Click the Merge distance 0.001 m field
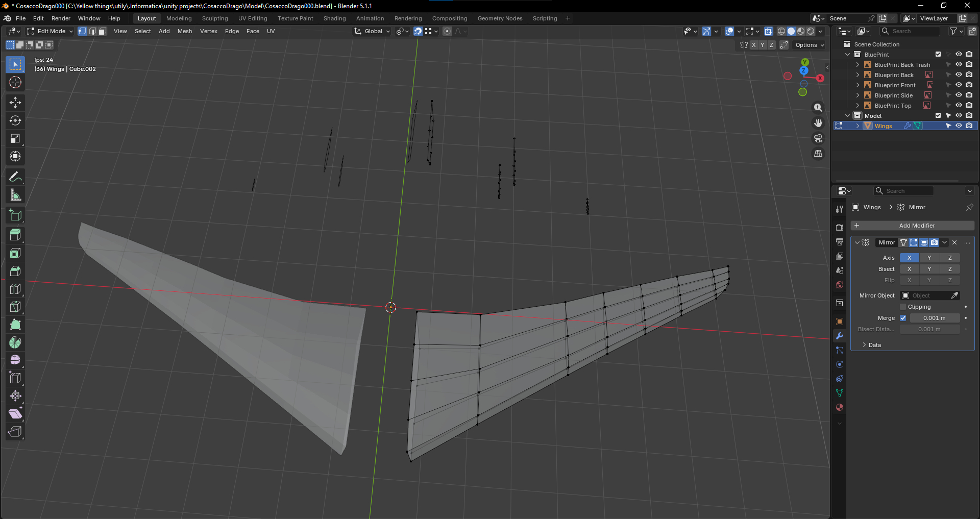The image size is (980, 519). click(935, 318)
